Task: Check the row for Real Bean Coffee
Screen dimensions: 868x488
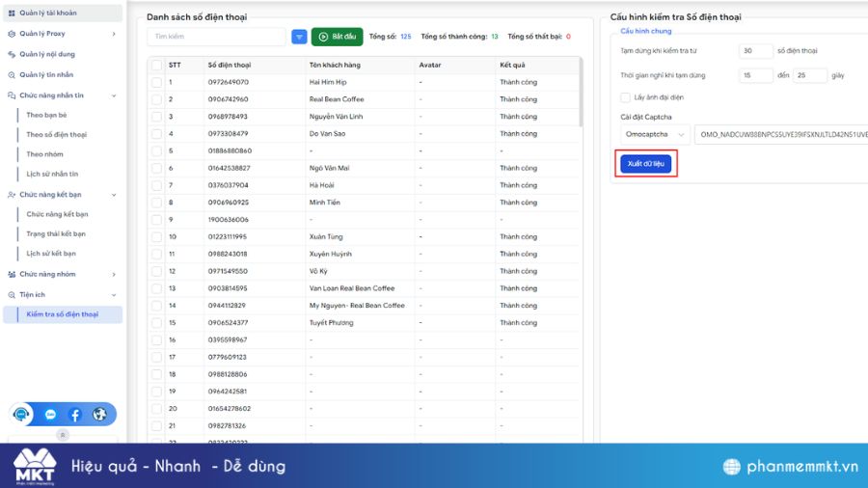Action: pyautogui.click(x=156, y=99)
